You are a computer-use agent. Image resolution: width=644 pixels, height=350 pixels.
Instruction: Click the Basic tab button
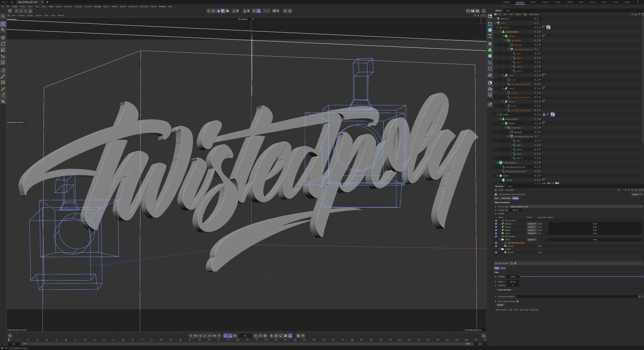[x=497, y=198]
